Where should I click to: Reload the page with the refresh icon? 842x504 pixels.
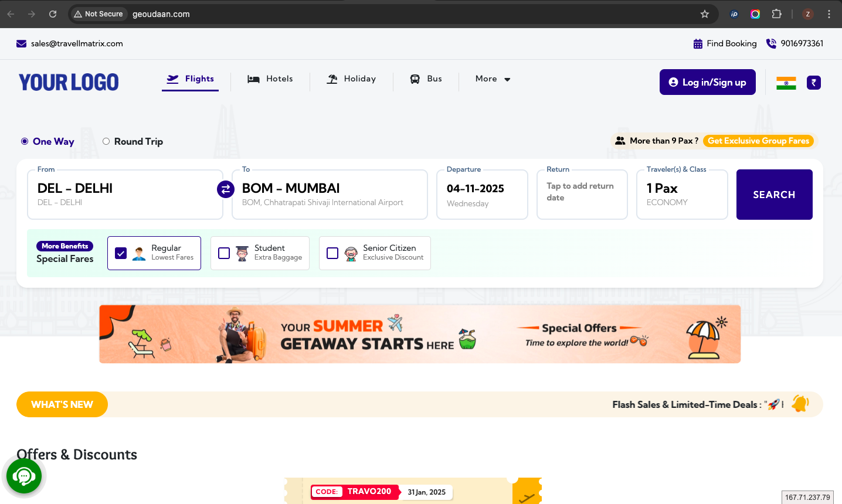pyautogui.click(x=53, y=14)
